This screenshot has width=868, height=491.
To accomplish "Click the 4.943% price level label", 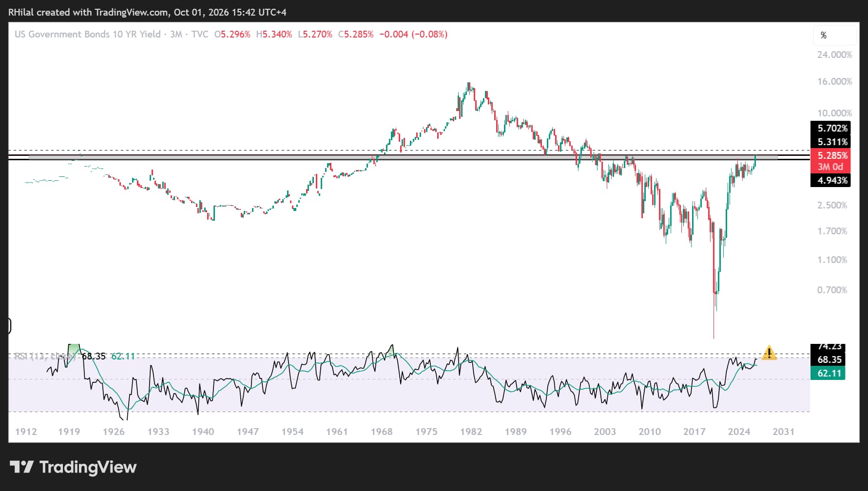I will click(x=830, y=180).
